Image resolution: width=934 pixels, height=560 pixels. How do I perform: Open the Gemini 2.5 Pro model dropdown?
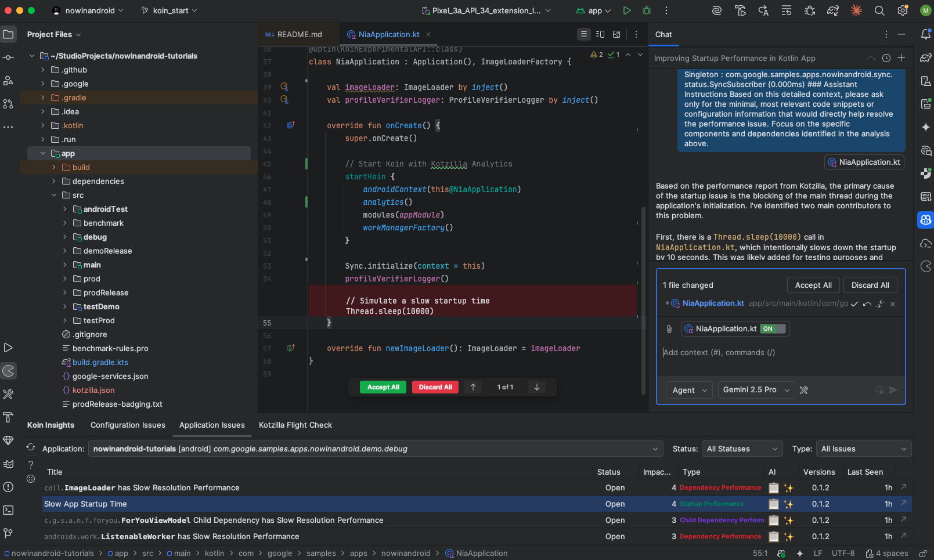point(756,390)
